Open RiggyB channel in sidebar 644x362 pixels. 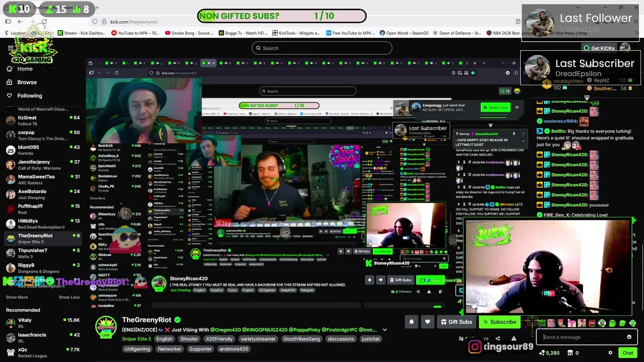click(x=42, y=267)
